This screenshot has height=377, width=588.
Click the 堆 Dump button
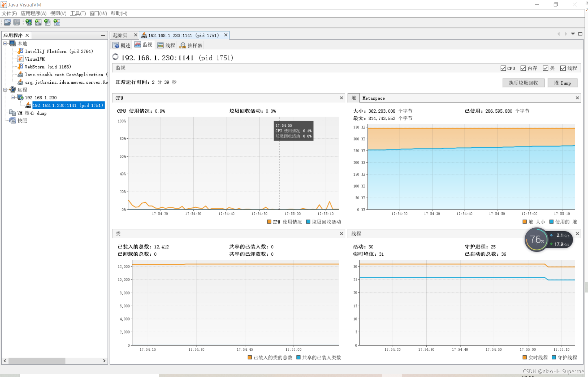coord(562,83)
